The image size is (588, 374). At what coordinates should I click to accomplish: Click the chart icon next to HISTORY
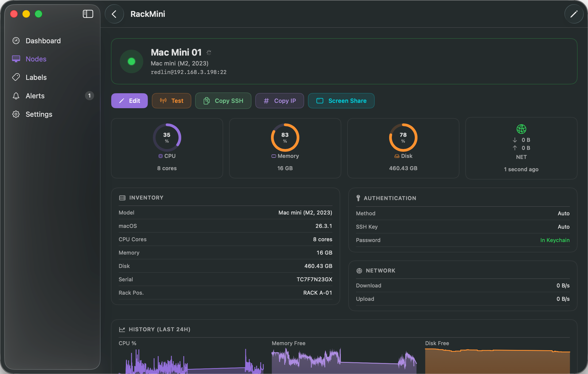(x=122, y=329)
